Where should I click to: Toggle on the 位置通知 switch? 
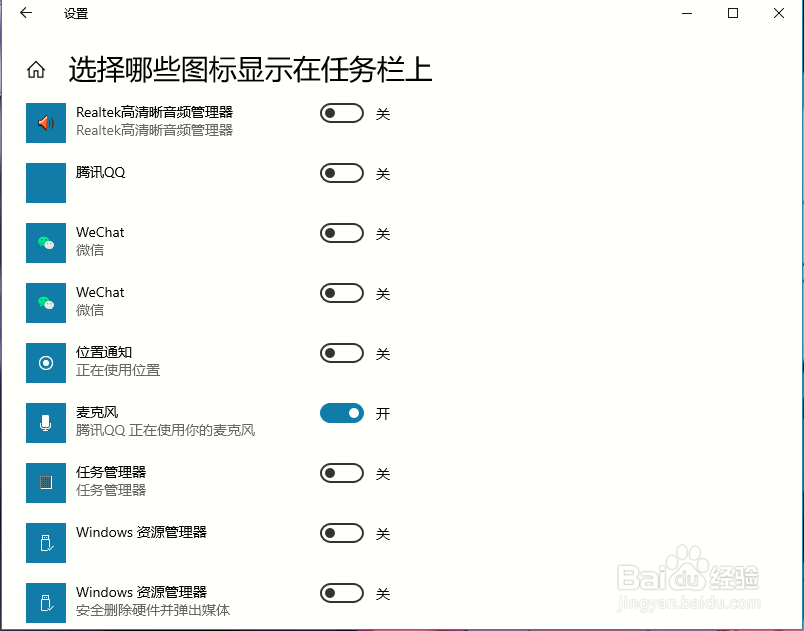point(341,353)
